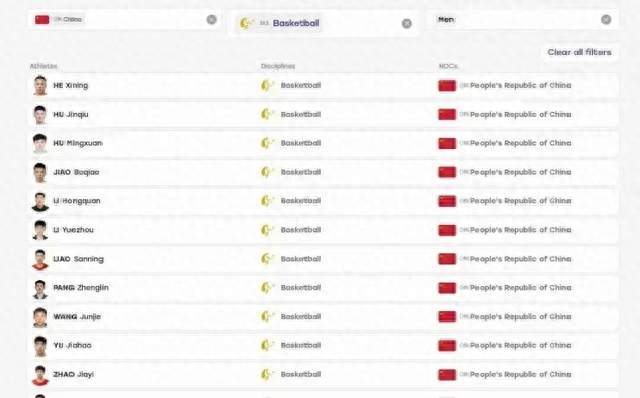Viewport: 640px width, 398px height.
Task: Click basketball icon in HU Mingxuan row
Action: [267, 143]
